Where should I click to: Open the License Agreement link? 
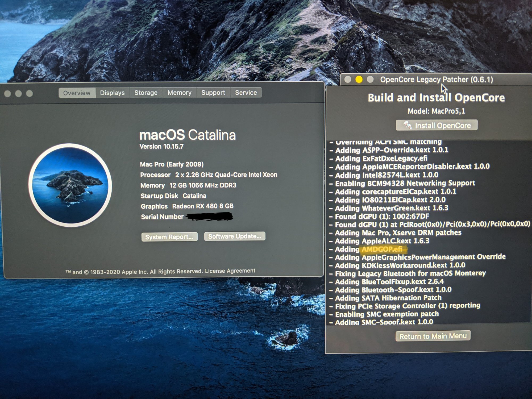230,271
